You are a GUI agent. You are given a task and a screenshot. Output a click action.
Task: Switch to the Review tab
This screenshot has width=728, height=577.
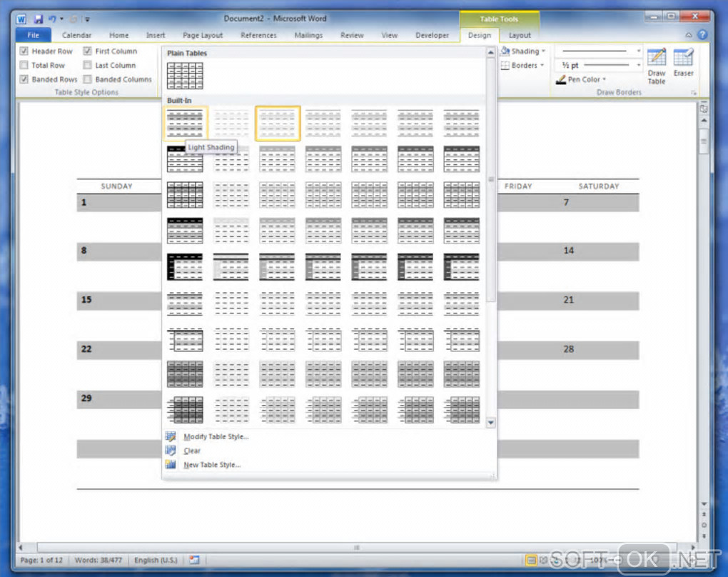pos(352,35)
